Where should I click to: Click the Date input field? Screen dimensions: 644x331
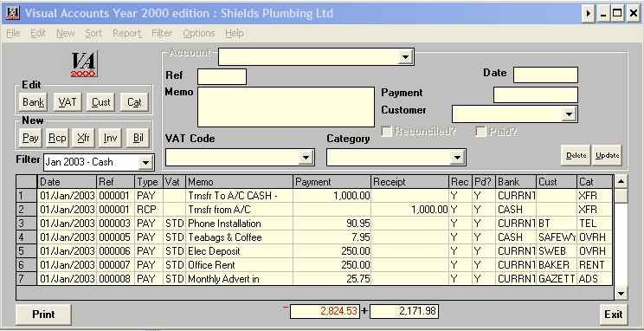(545, 75)
